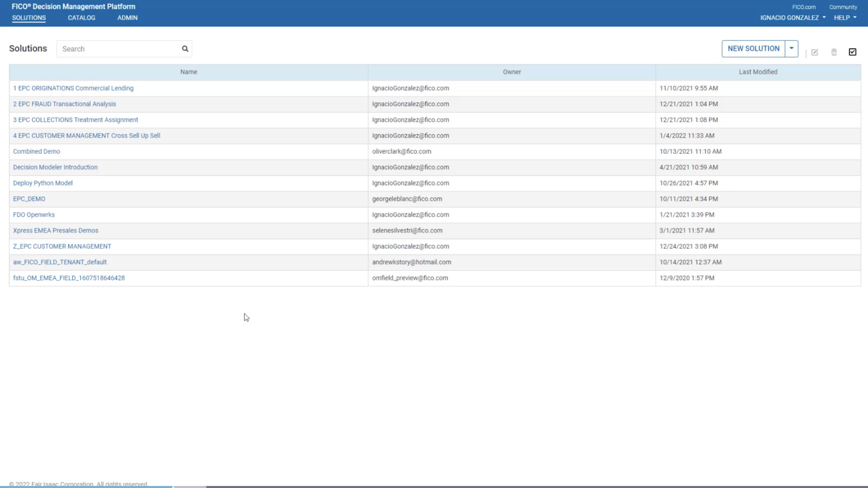Click the edit solution pencil icon
The width and height of the screenshot is (868, 488).
(x=814, y=52)
